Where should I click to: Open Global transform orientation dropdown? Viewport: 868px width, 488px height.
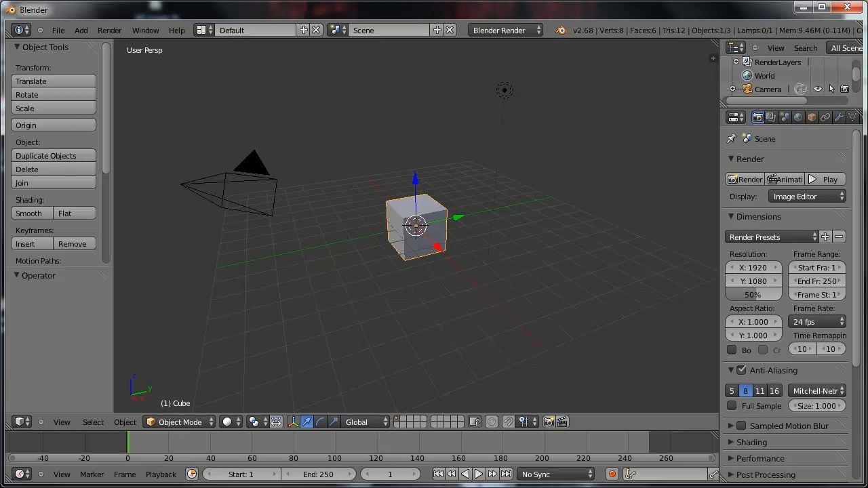point(366,422)
